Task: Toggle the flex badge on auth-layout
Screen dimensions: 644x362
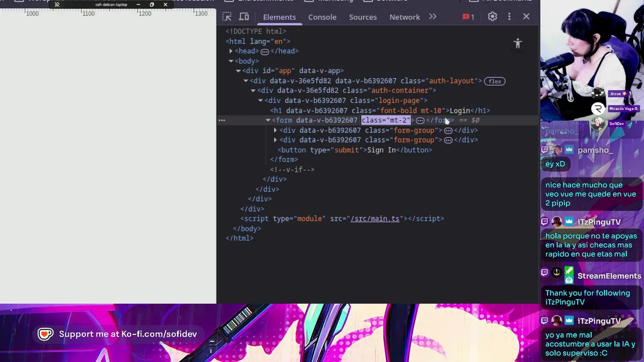Action: pos(495,81)
